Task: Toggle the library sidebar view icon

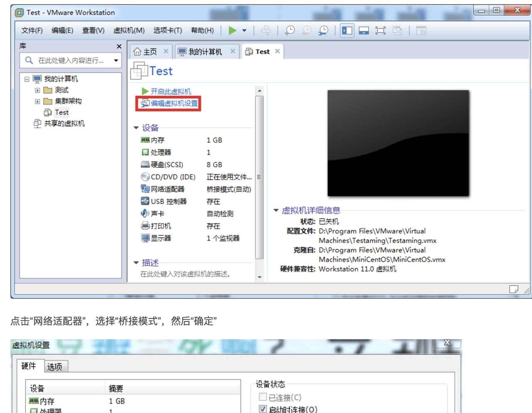Action: [347, 30]
